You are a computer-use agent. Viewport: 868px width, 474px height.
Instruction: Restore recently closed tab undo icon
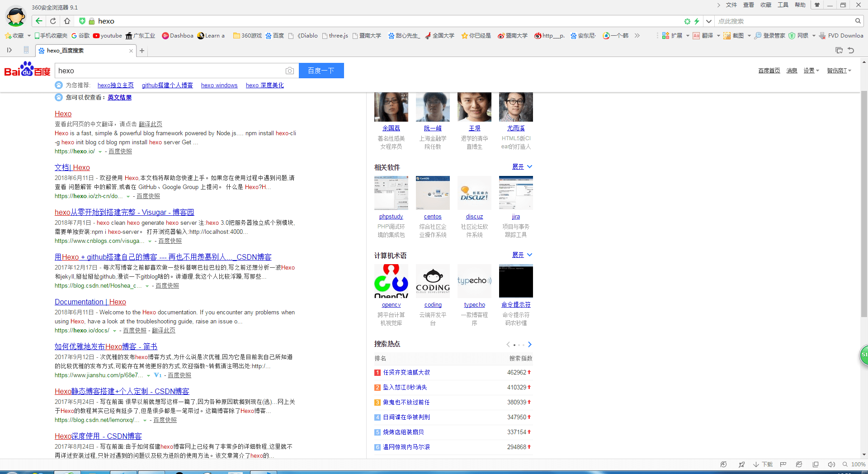point(851,50)
